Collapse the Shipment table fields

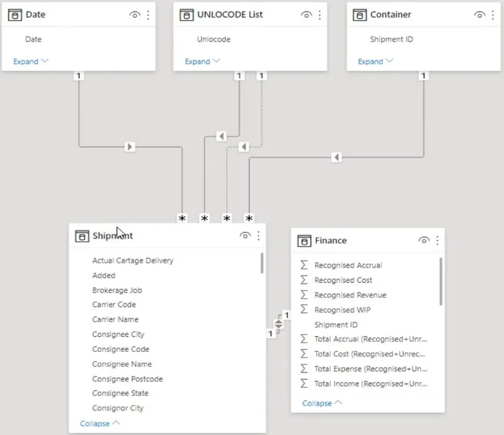[100, 424]
